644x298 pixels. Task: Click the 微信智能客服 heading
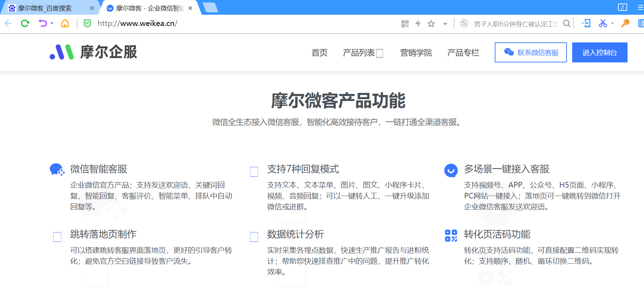[x=99, y=169]
